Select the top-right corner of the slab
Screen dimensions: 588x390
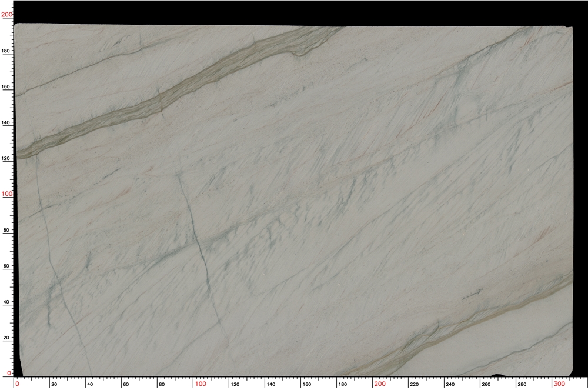click(573, 28)
